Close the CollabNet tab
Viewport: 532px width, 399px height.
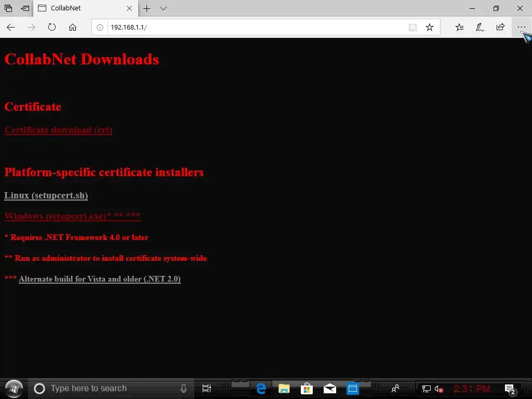[x=129, y=8]
